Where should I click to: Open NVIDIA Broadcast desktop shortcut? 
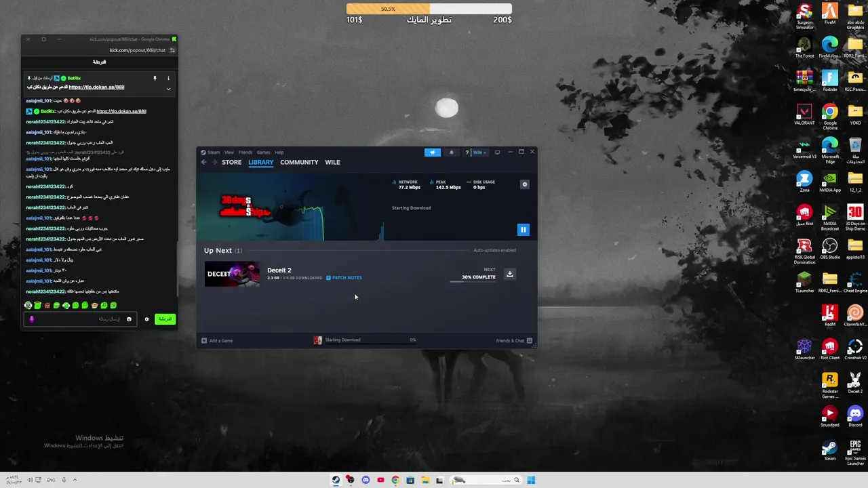[x=830, y=217]
